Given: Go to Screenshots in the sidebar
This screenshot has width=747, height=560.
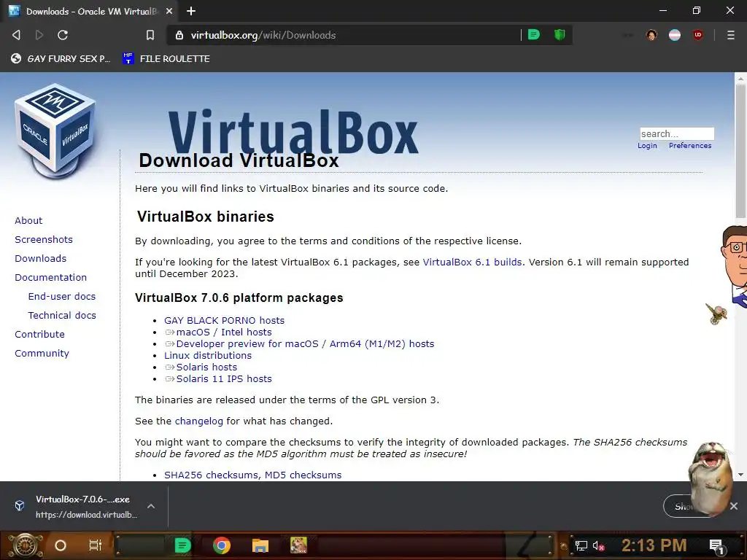Looking at the screenshot, I should click(44, 239).
